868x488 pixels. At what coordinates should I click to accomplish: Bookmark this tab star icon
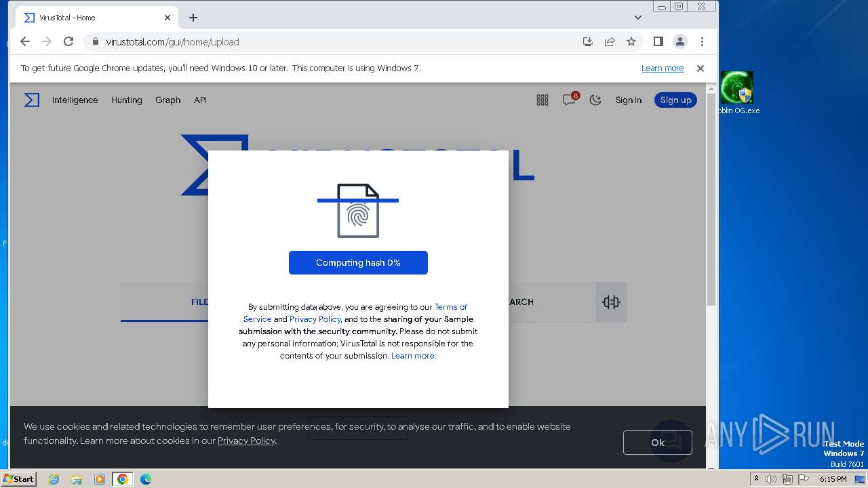click(x=631, y=41)
